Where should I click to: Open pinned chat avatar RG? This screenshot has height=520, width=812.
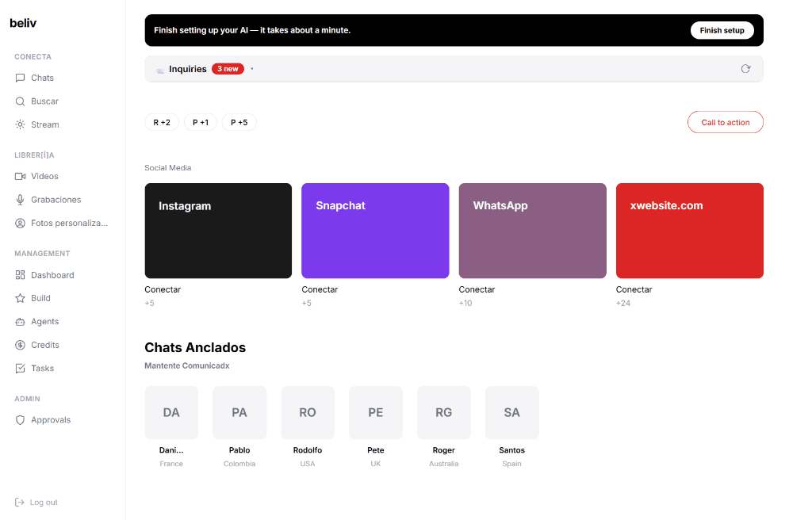tap(444, 412)
